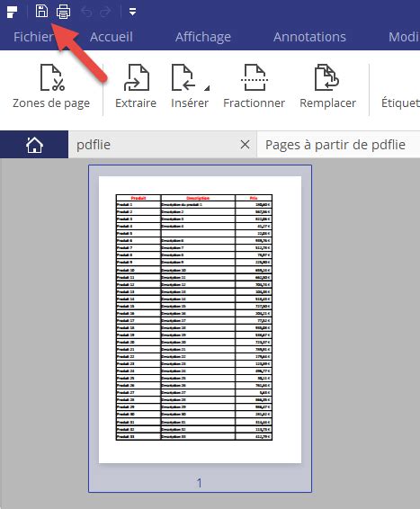Click the Insérer page tool icon
The height and width of the screenshot is (509, 420).
coord(183,77)
